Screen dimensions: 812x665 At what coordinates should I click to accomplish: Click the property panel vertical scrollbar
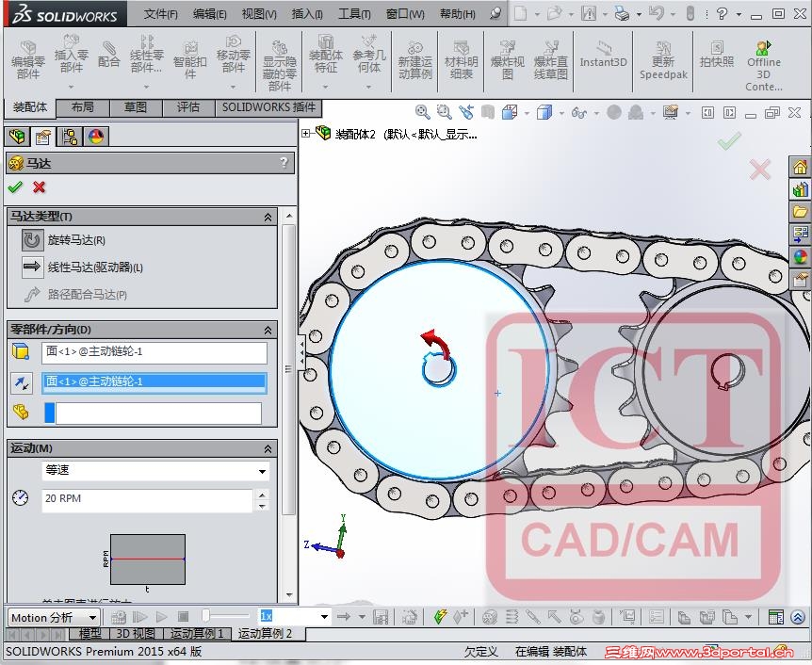pyautogui.click(x=289, y=368)
